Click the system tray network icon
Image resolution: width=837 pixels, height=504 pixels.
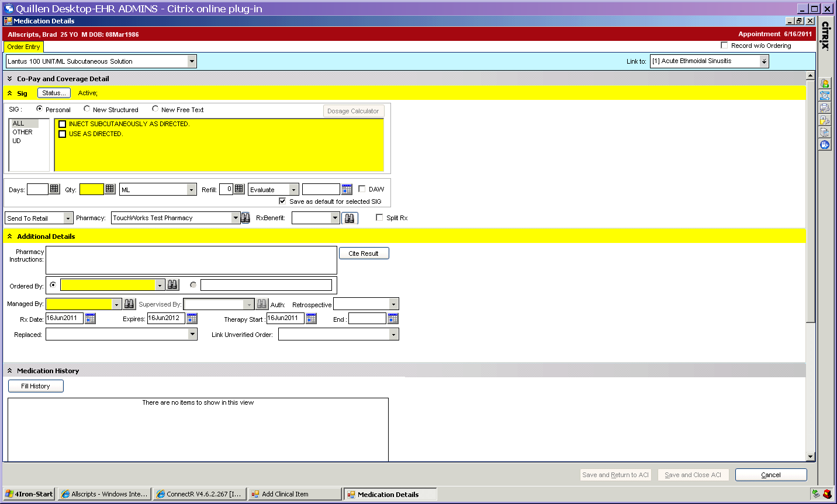pos(816,494)
